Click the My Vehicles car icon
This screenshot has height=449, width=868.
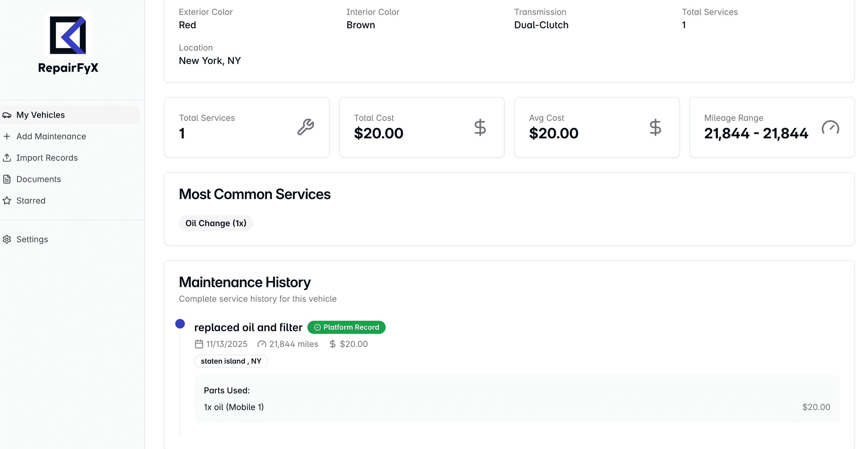pos(7,115)
